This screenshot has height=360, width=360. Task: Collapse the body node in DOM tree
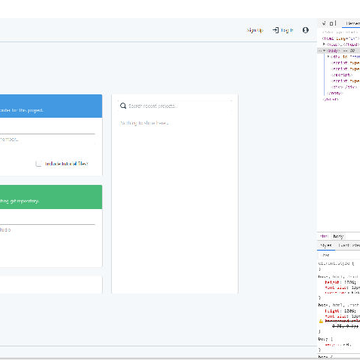coord(324,51)
